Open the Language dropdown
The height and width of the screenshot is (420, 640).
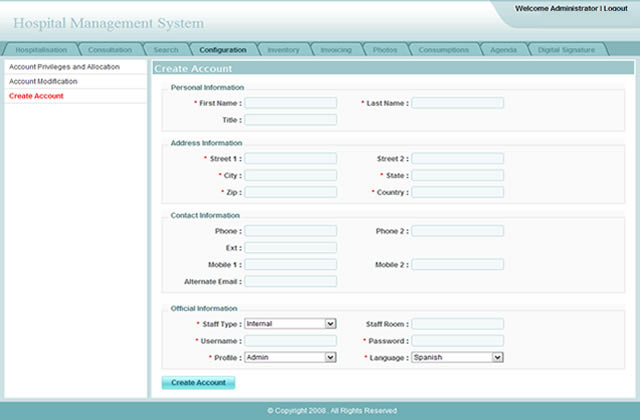click(x=457, y=357)
